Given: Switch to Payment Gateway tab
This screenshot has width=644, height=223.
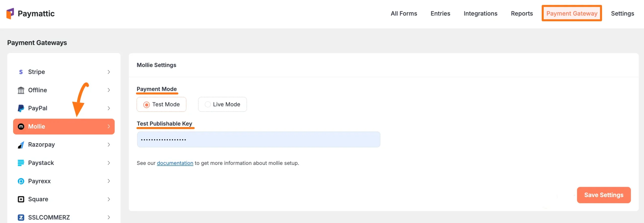Looking at the screenshot, I should 572,13.
